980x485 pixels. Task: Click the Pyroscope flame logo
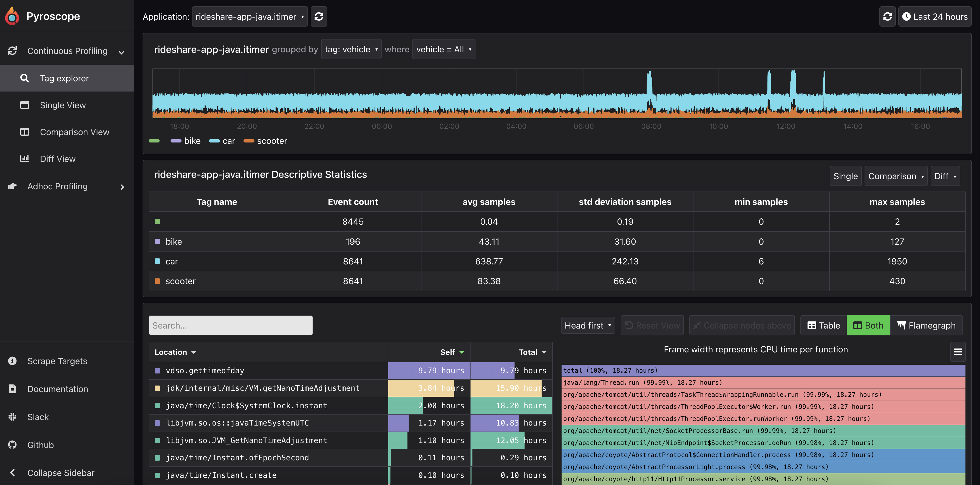(12, 15)
